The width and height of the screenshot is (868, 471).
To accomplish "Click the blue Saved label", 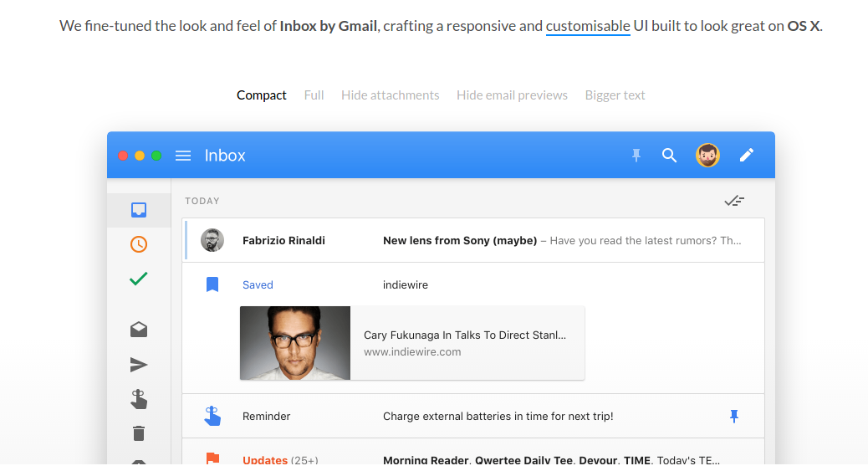I will point(258,284).
